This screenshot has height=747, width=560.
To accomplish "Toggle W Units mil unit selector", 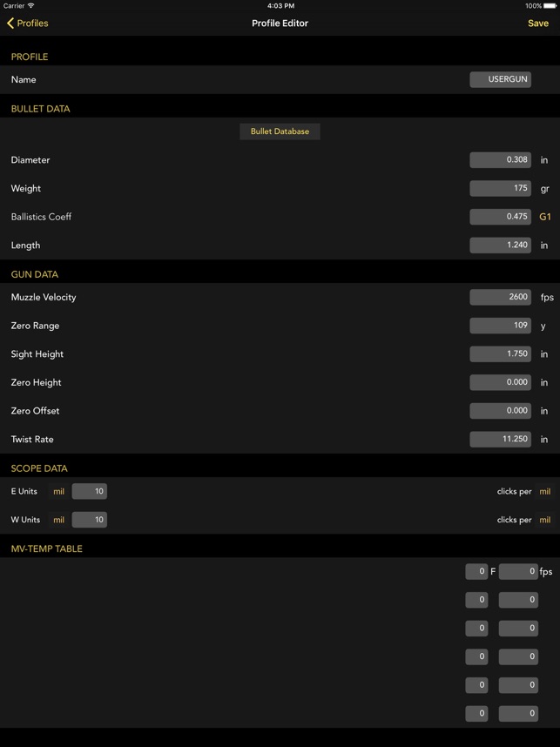I will (x=59, y=520).
